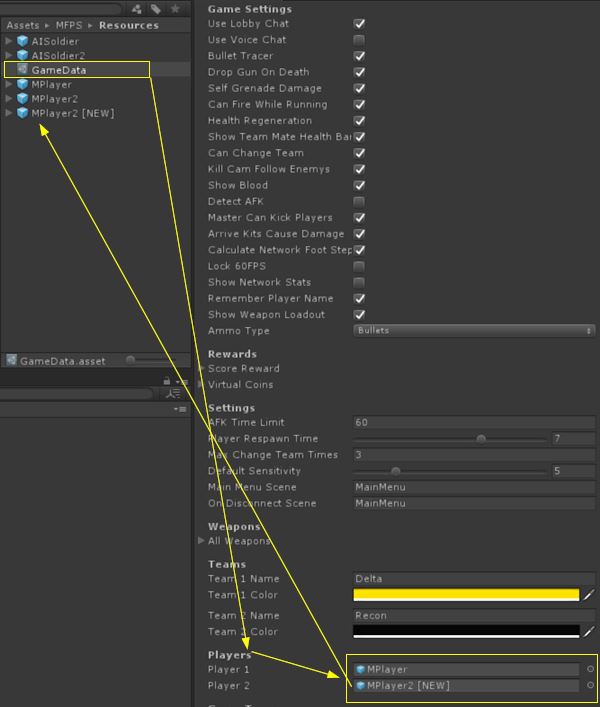Click the favorites star icon
This screenshot has height=707, width=600.
point(175,9)
